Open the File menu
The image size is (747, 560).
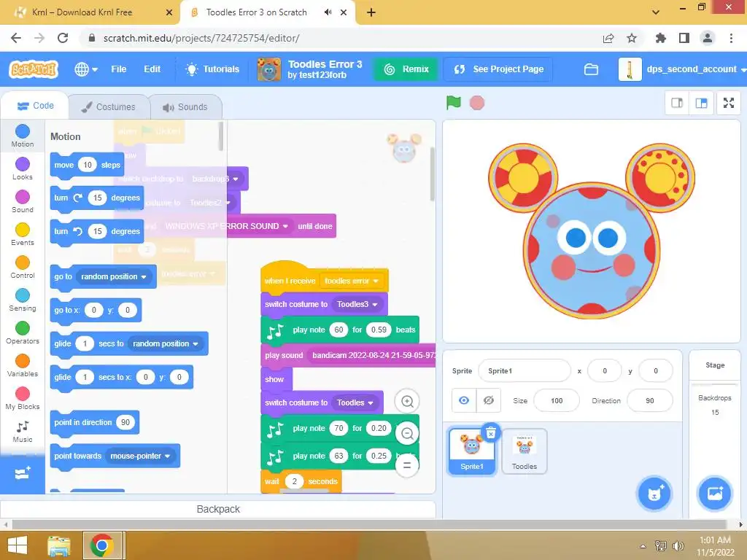[x=119, y=69]
